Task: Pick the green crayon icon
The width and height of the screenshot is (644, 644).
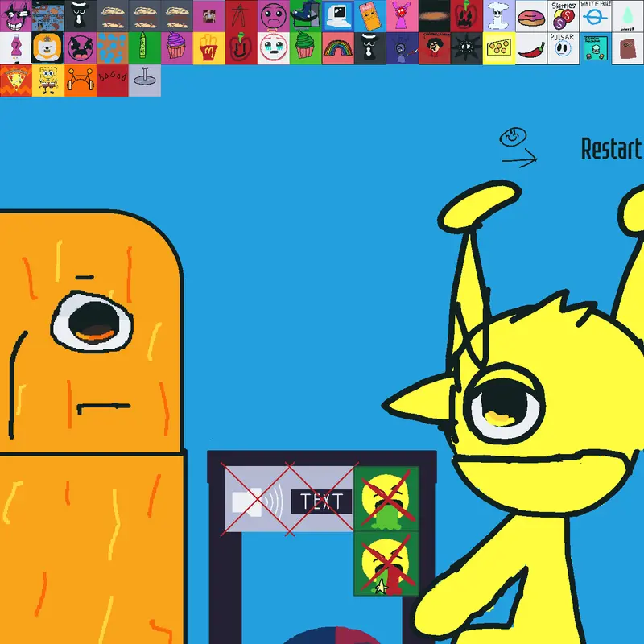Action: (145, 48)
